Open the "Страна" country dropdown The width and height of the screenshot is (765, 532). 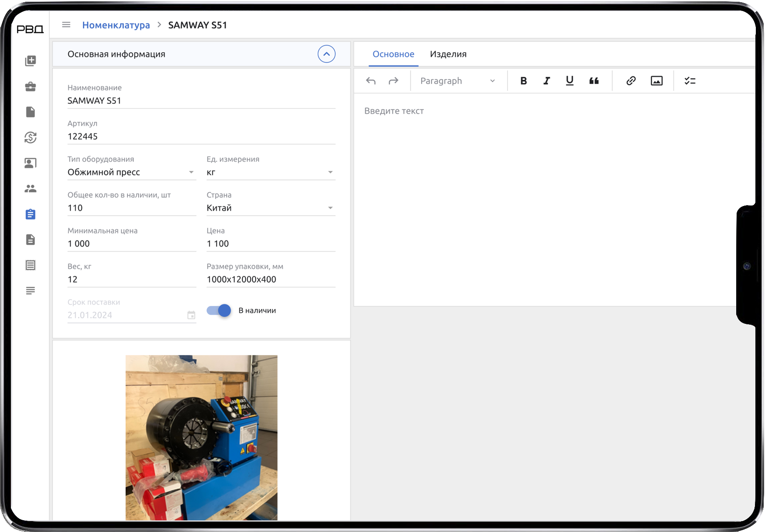(x=330, y=208)
